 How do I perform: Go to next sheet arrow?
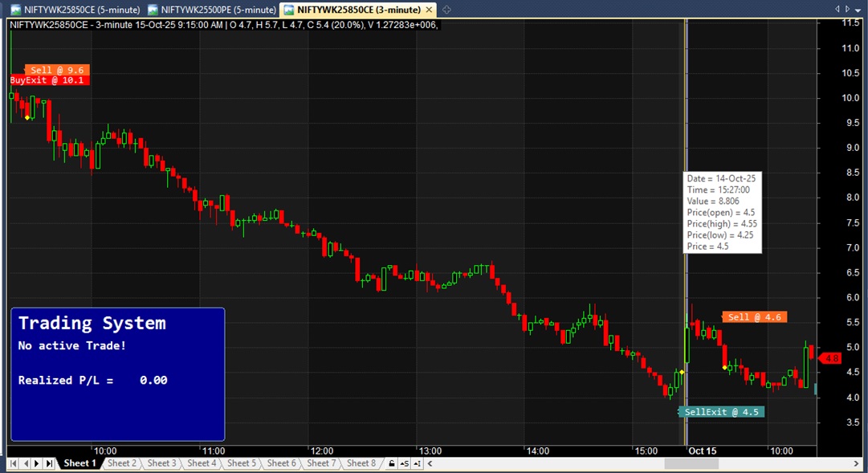pyautogui.click(x=37, y=463)
